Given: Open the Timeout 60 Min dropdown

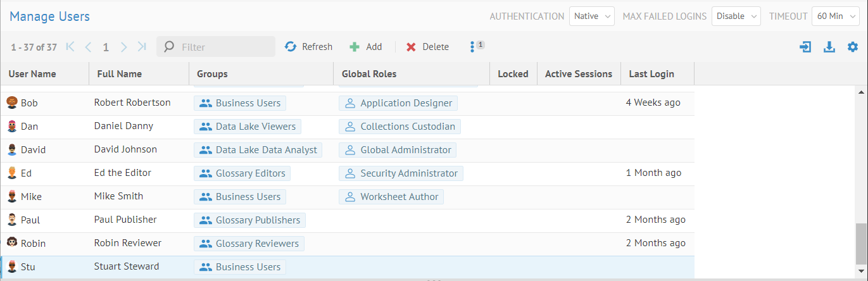Looking at the screenshot, I should (835, 16).
